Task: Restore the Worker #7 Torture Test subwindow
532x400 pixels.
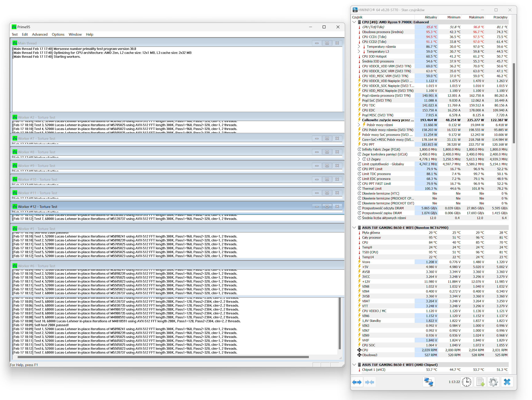Action: tap(327, 138)
